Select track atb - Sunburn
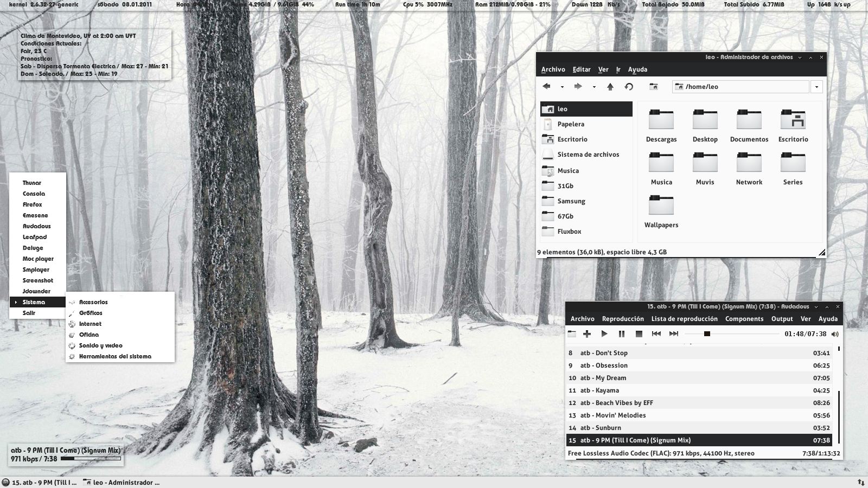The width and height of the screenshot is (868, 488). 699,428
